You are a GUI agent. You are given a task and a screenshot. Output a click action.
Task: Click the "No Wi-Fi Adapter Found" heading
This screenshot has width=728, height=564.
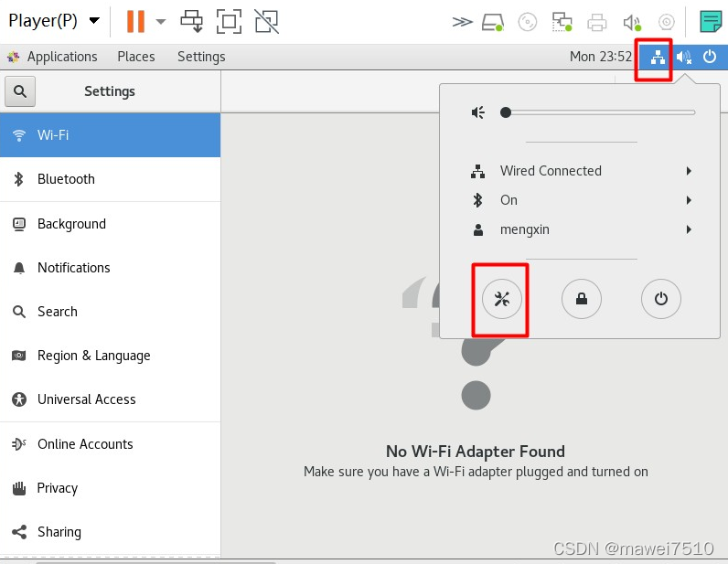click(x=476, y=452)
